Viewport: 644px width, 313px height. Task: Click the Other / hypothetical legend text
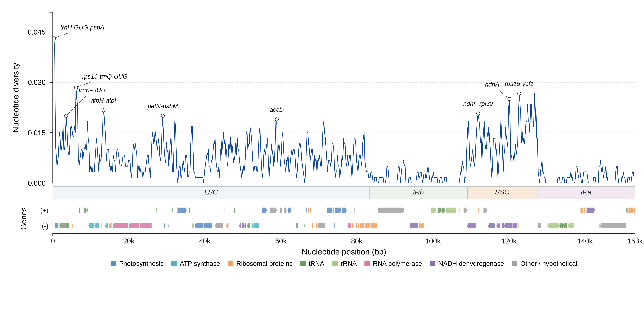[549, 264]
